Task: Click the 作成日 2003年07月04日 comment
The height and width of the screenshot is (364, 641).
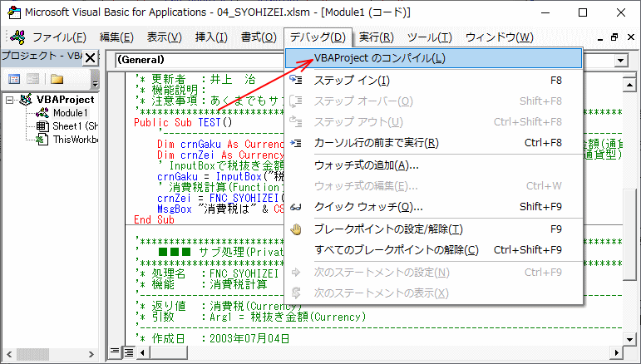Action: coord(214,339)
